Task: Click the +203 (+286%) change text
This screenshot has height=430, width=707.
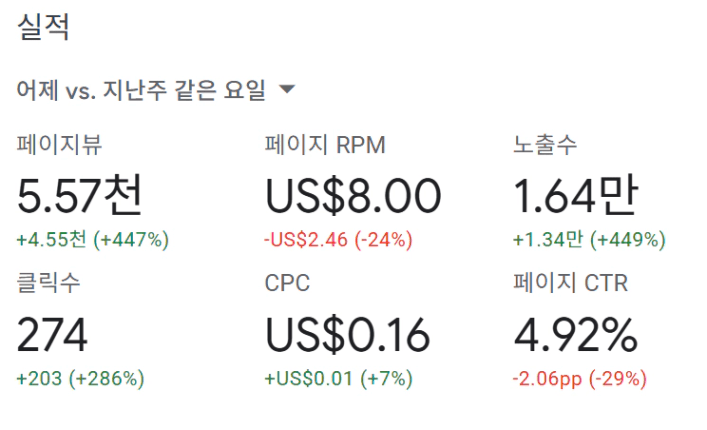Action: coord(81,379)
